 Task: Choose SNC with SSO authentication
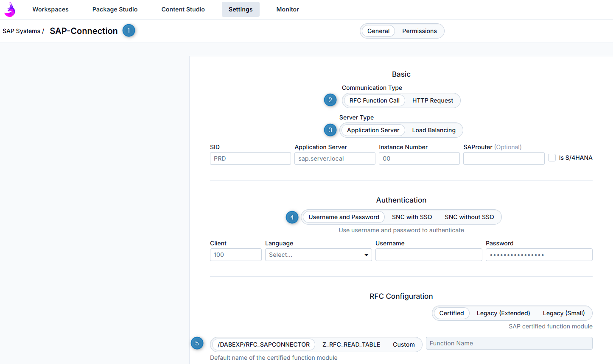click(x=411, y=217)
